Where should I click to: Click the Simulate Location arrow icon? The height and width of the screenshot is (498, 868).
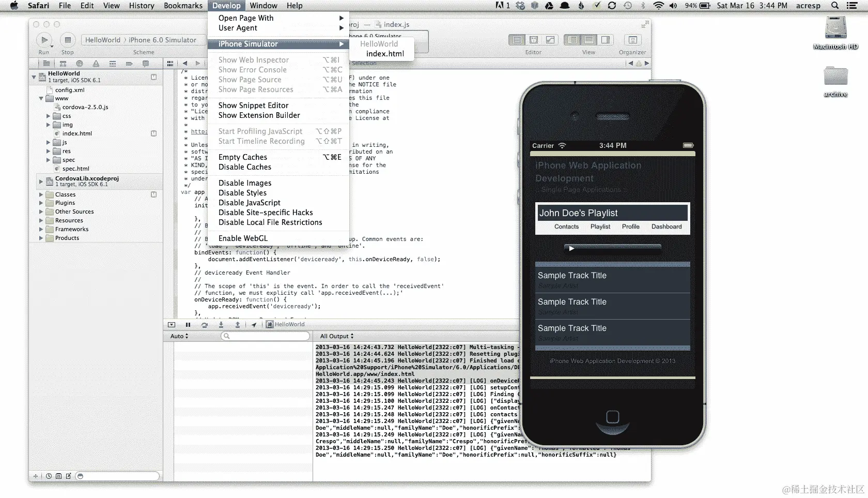pyautogui.click(x=254, y=325)
